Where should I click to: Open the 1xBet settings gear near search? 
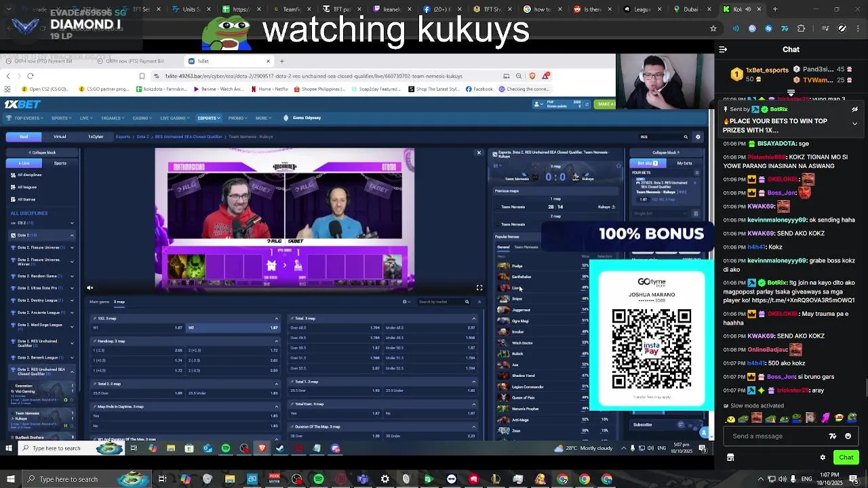698,137
